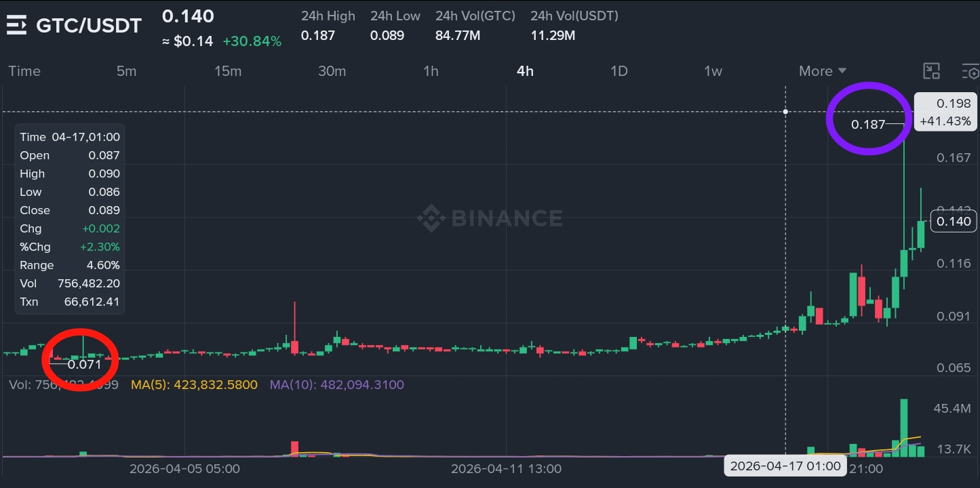Select the 1h interval tab
980x488 pixels.
pos(431,71)
